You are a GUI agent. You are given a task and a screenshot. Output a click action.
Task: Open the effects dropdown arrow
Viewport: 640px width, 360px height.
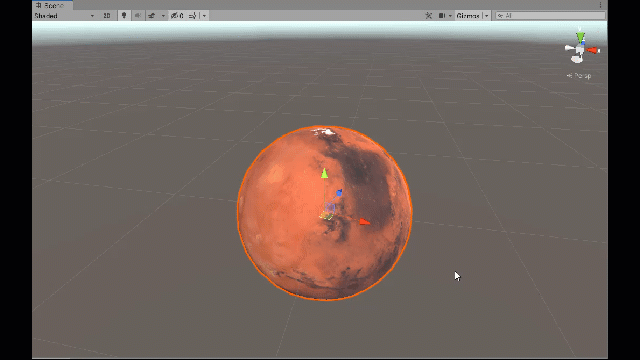(163, 16)
